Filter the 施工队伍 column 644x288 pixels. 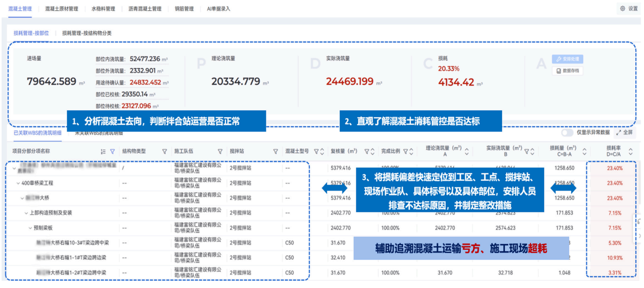220,152
